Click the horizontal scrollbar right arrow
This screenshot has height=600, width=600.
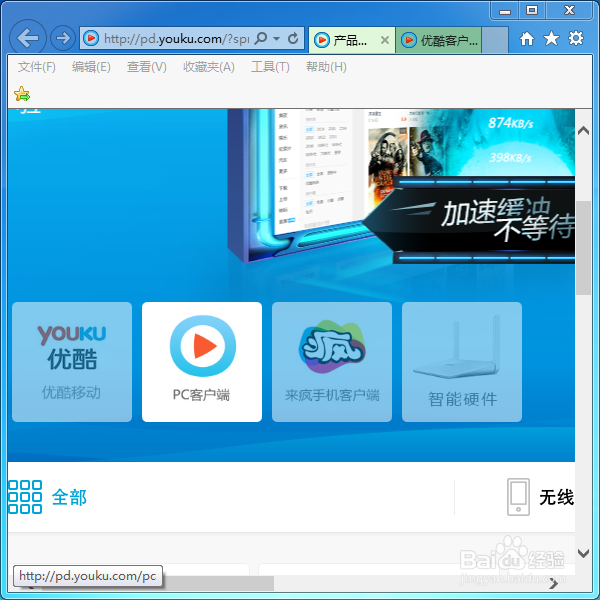coord(553,584)
